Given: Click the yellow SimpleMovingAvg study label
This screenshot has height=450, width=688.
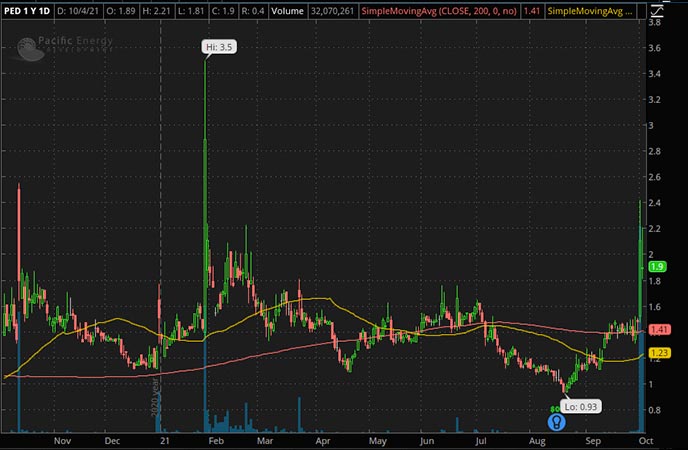Looking at the screenshot, I should (x=590, y=11).
